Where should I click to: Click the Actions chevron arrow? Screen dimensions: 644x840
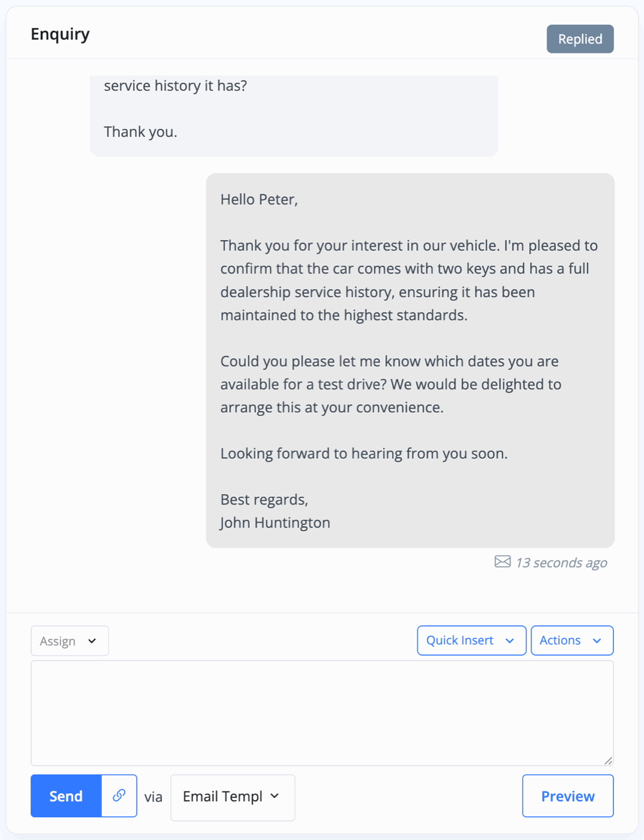click(x=597, y=641)
